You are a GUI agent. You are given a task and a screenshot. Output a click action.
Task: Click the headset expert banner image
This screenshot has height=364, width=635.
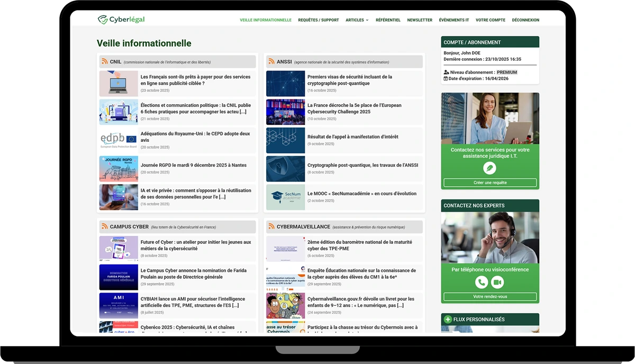pos(490,238)
